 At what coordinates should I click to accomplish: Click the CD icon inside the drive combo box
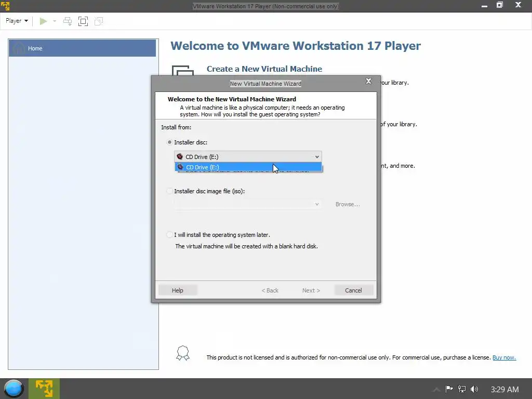pyautogui.click(x=180, y=156)
